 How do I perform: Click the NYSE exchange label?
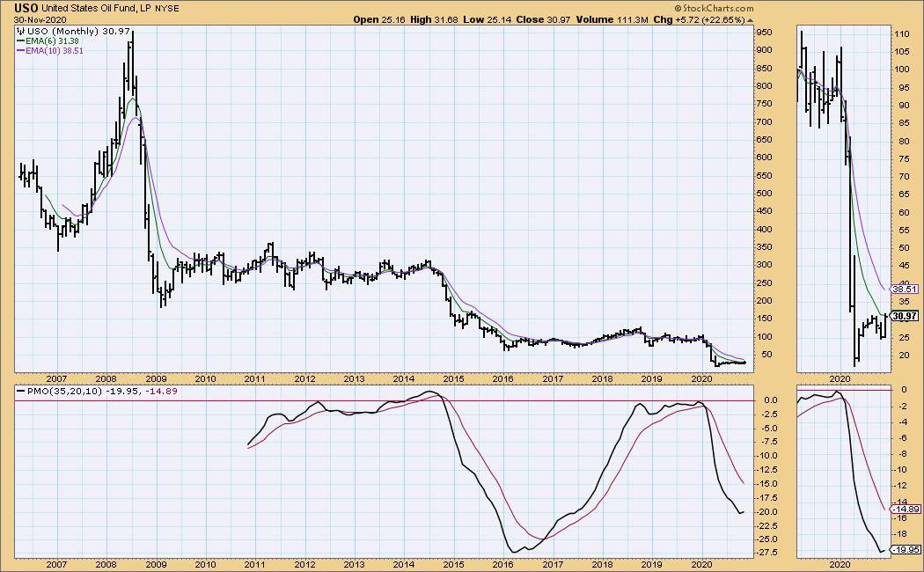point(167,9)
